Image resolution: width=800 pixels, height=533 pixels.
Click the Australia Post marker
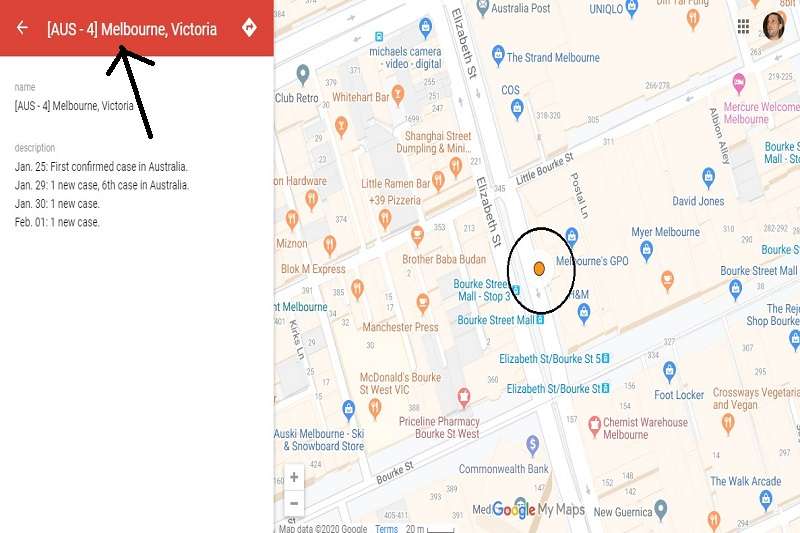(483, 8)
